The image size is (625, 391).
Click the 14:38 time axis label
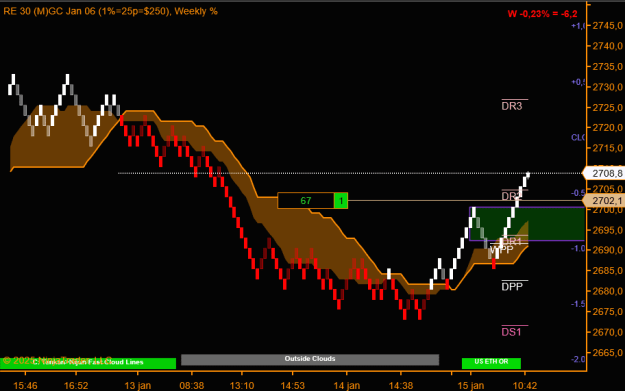click(401, 385)
